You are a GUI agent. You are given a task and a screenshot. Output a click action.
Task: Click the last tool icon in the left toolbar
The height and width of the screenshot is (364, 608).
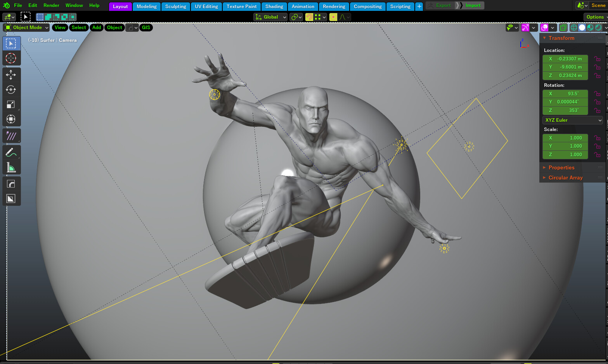point(11,198)
